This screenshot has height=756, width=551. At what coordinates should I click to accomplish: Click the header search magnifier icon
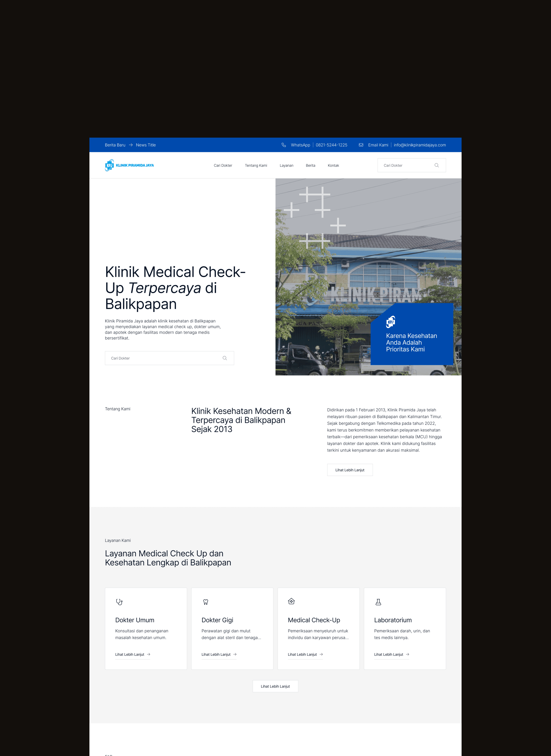[x=437, y=165]
